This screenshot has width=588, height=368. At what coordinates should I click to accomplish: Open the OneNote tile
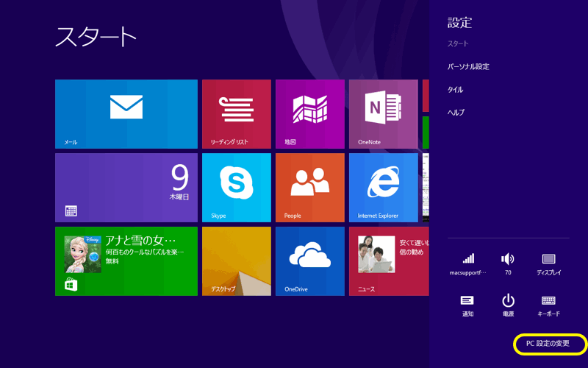coord(383,113)
